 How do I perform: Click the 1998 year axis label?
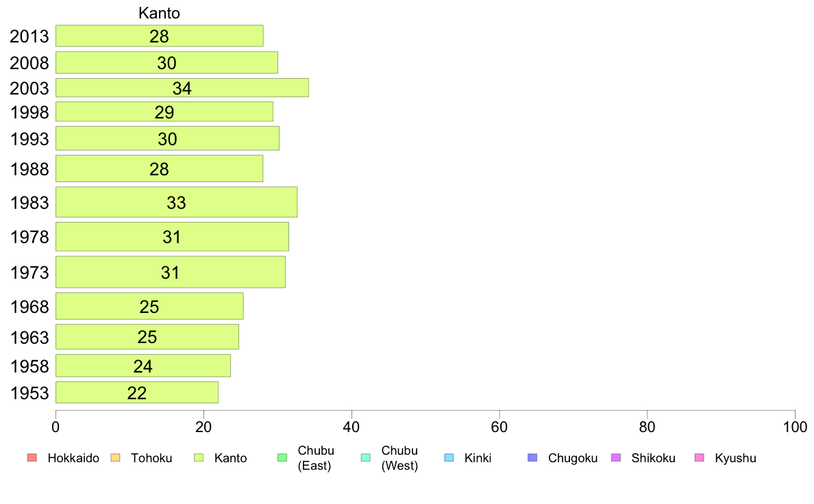pos(29,112)
